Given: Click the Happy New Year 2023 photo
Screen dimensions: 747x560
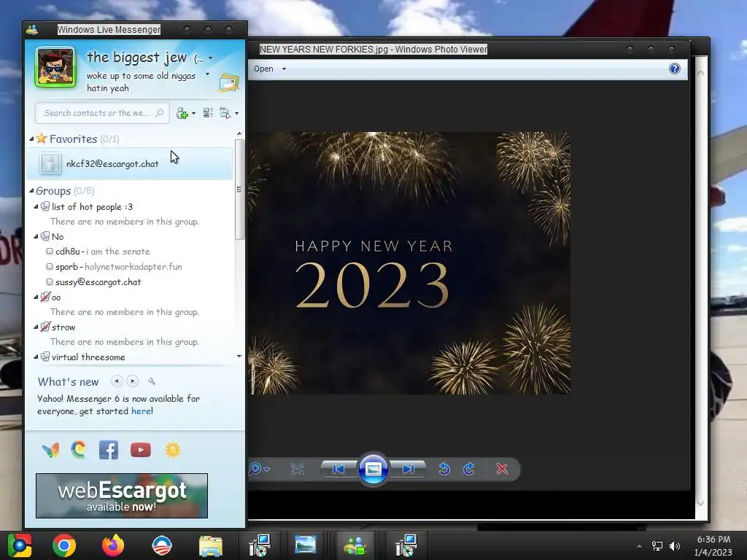Looking at the screenshot, I should (410, 262).
